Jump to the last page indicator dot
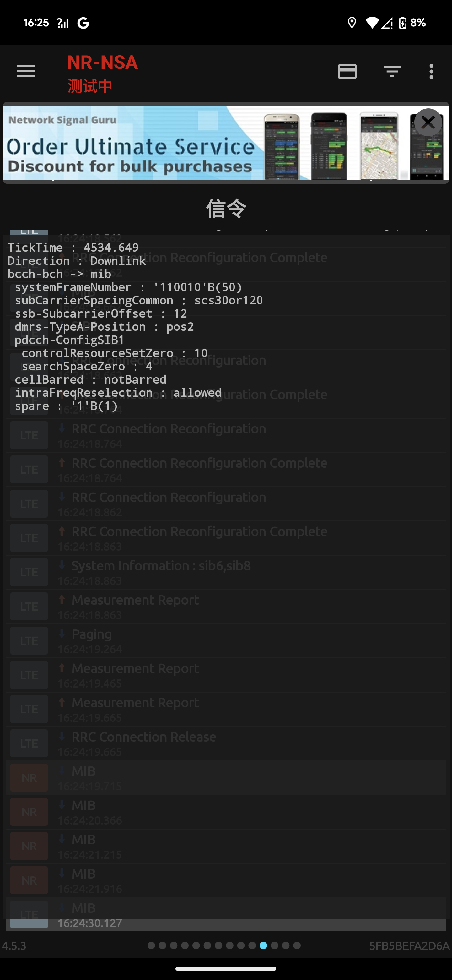452x980 pixels. pos(297,945)
